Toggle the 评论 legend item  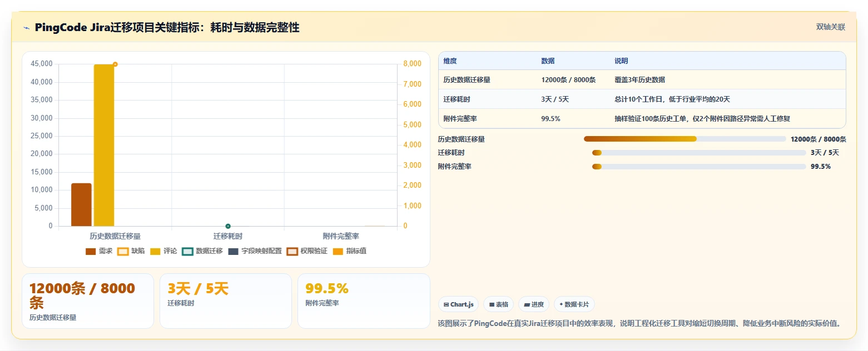pos(163,251)
